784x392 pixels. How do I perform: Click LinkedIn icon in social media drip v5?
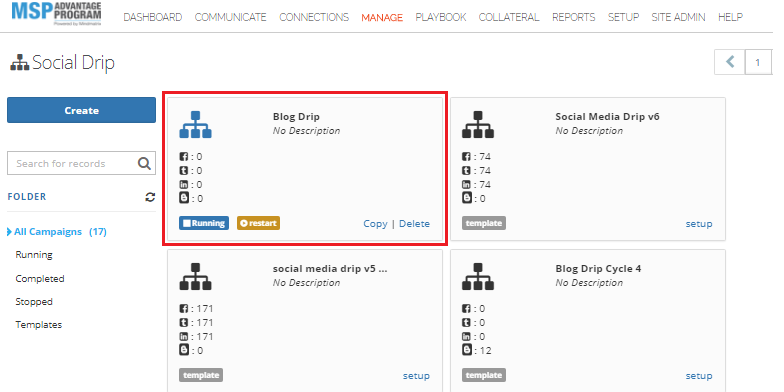[184, 336]
